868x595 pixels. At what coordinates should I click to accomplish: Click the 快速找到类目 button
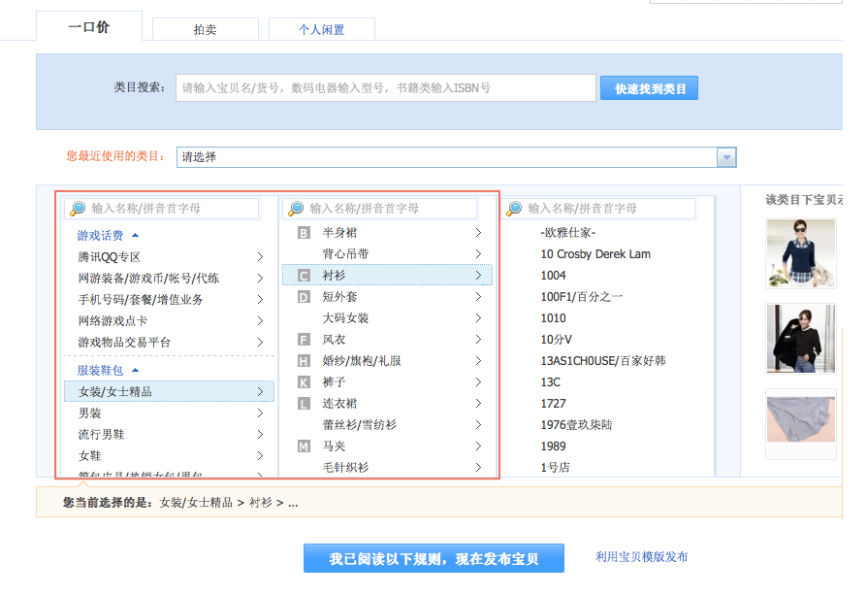[x=649, y=87]
